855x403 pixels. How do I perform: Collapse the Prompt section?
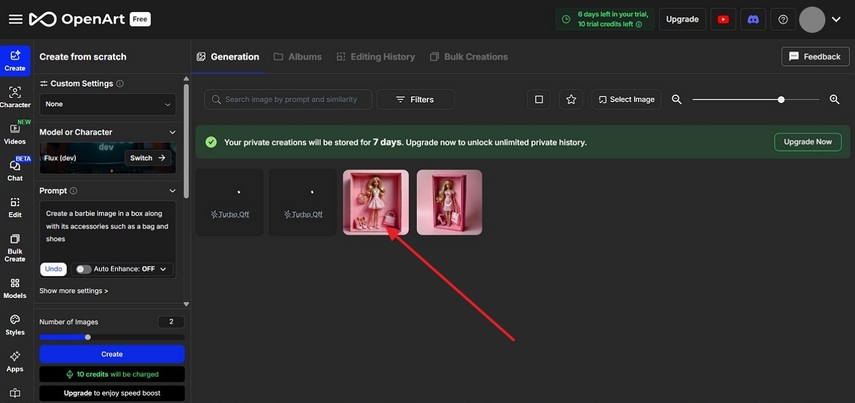172,191
